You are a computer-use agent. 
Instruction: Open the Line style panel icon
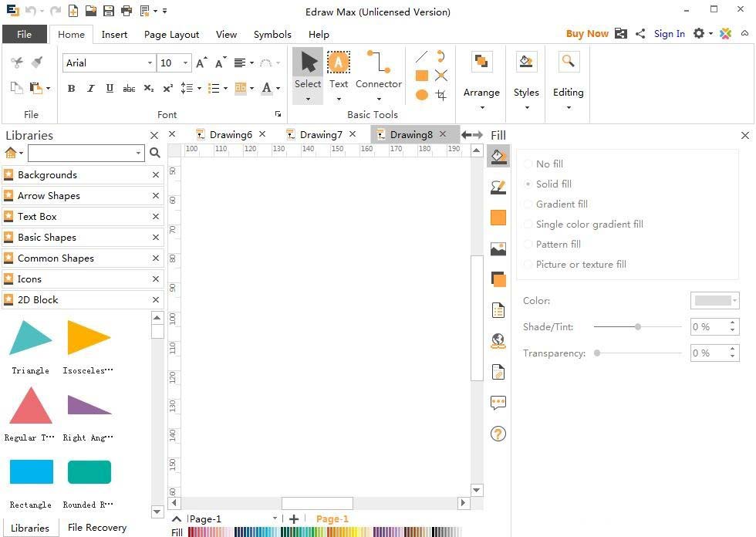click(498, 187)
